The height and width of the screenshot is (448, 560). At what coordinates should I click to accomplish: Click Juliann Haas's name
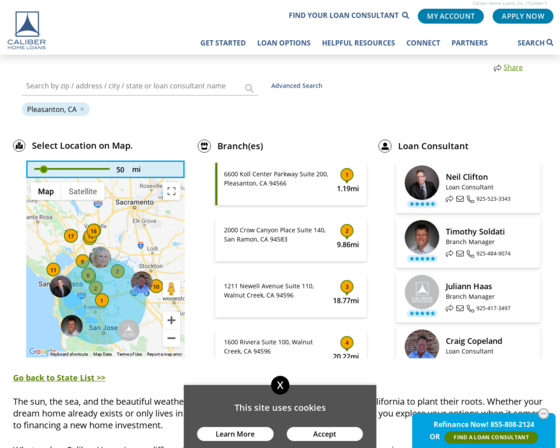tap(469, 287)
